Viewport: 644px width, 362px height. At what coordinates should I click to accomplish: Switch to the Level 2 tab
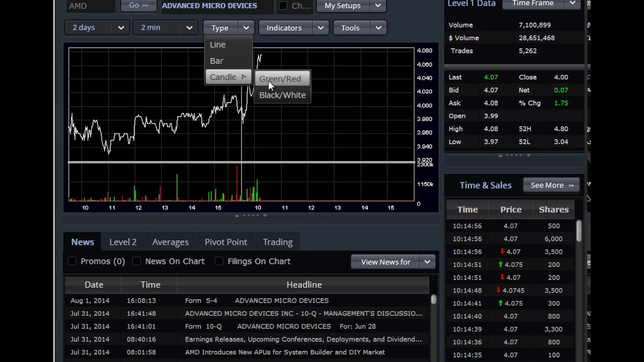[x=123, y=242]
